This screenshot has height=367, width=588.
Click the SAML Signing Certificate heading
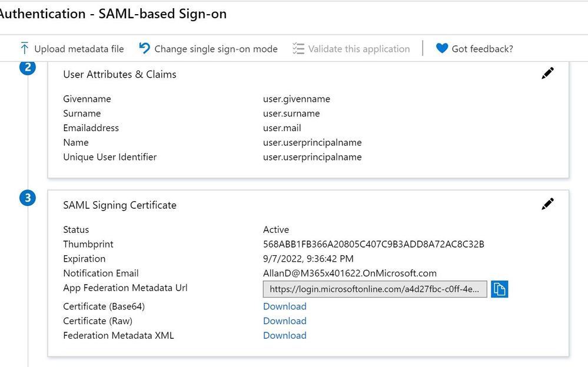point(119,205)
